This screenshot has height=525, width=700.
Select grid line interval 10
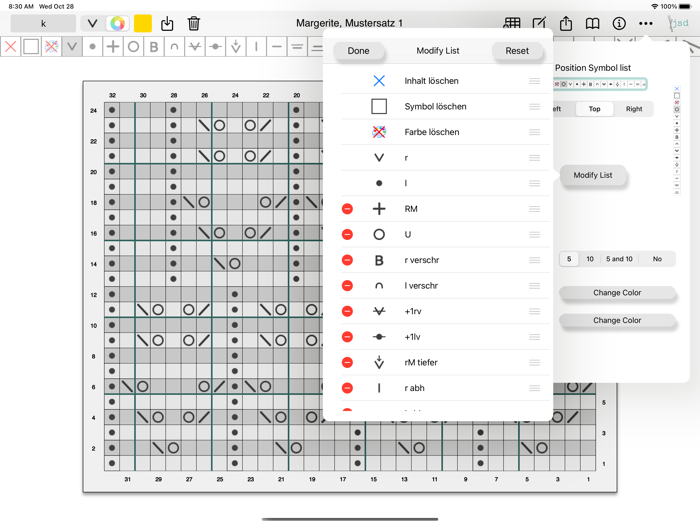click(x=590, y=259)
